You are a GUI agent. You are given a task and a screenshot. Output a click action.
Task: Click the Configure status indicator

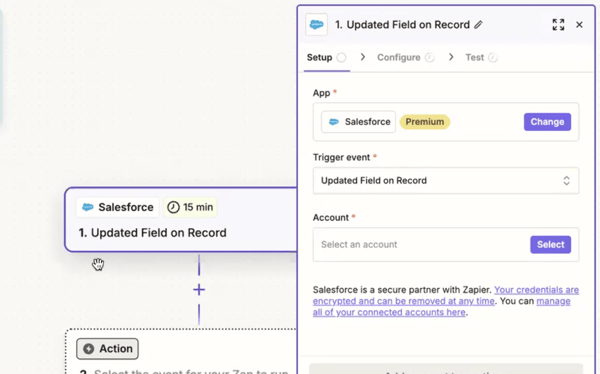click(430, 57)
